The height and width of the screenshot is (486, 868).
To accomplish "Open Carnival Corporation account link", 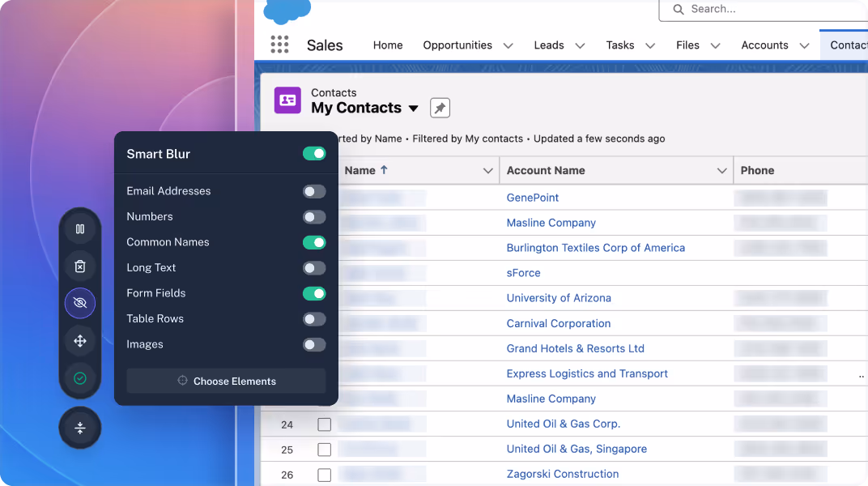I will [x=559, y=323].
